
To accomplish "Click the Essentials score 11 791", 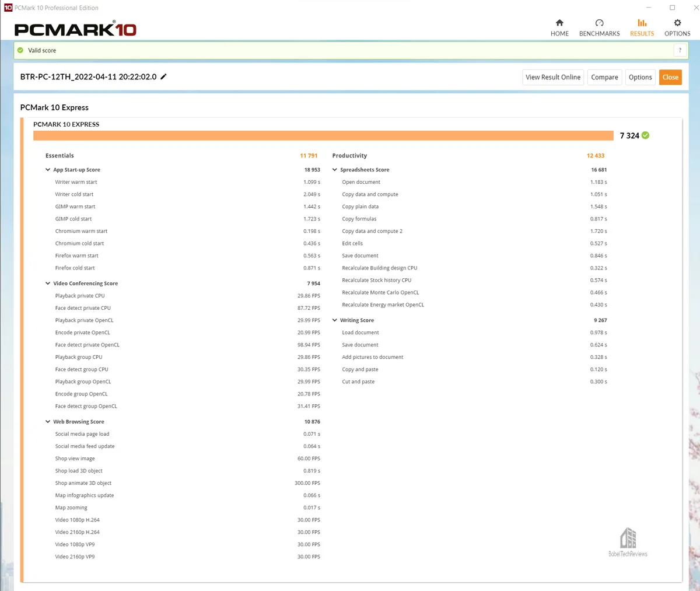I will tap(309, 156).
